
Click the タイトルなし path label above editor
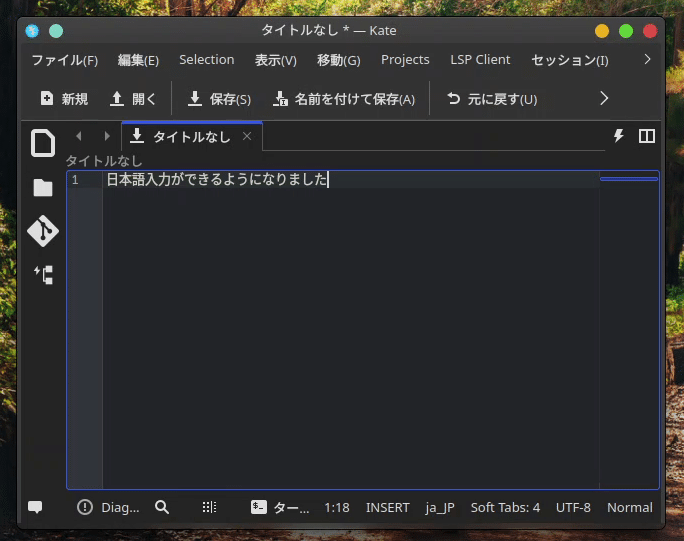click(x=104, y=161)
